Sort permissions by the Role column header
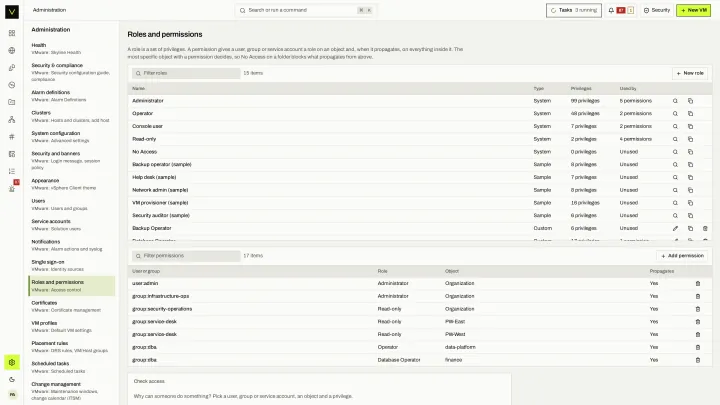Image resolution: width=720 pixels, height=405 pixels. pyautogui.click(x=382, y=271)
